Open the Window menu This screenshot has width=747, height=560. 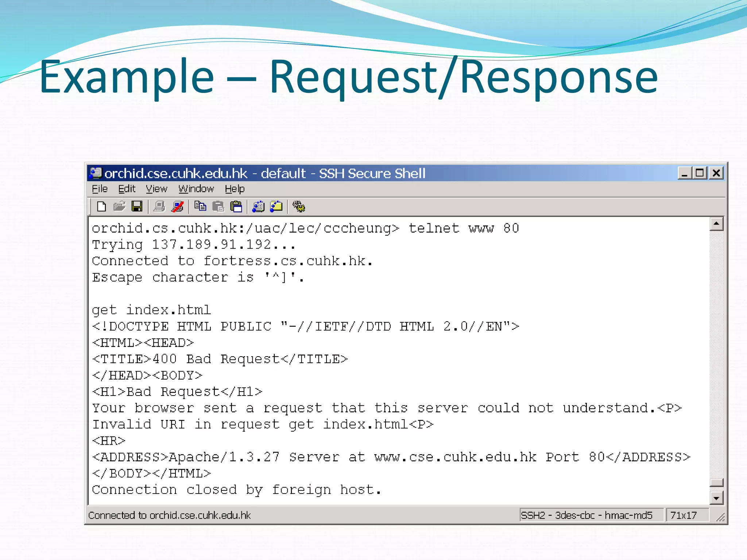click(x=196, y=189)
